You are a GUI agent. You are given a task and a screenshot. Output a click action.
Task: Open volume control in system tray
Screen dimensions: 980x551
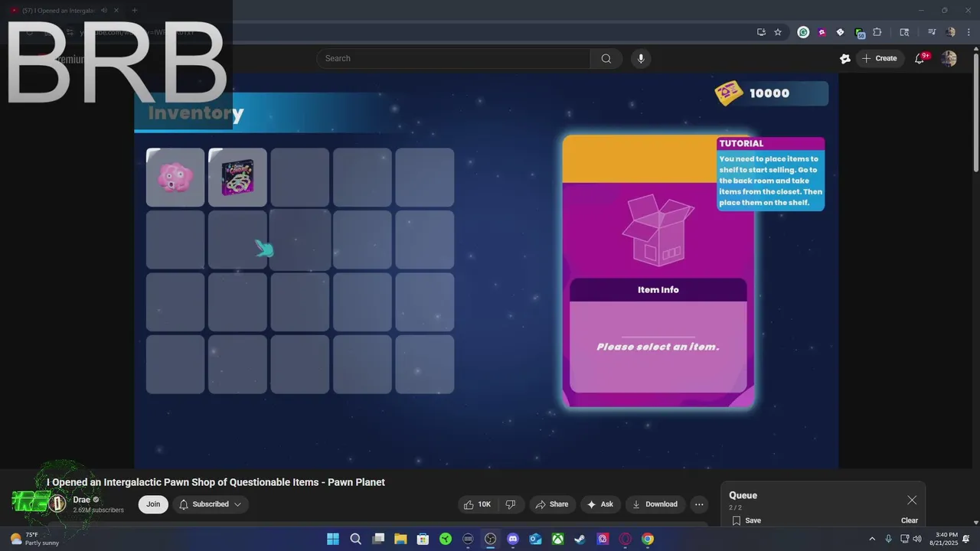point(917,539)
